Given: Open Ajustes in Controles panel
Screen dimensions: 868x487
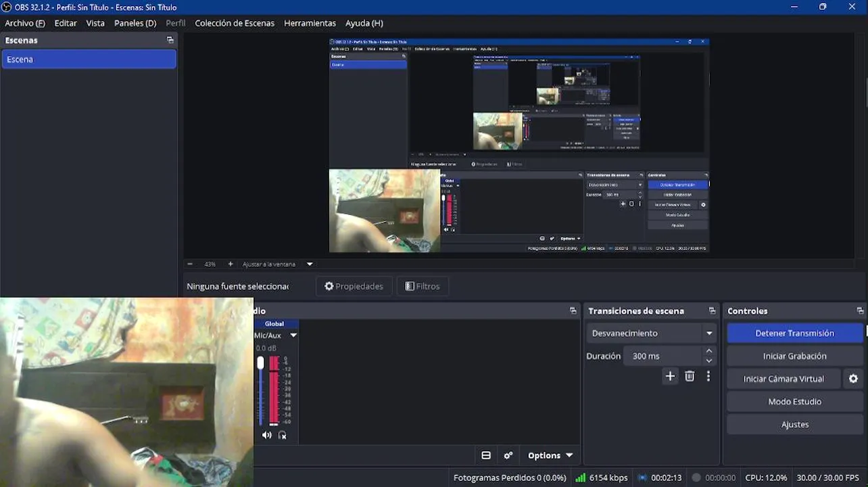Looking at the screenshot, I should point(794,425).
